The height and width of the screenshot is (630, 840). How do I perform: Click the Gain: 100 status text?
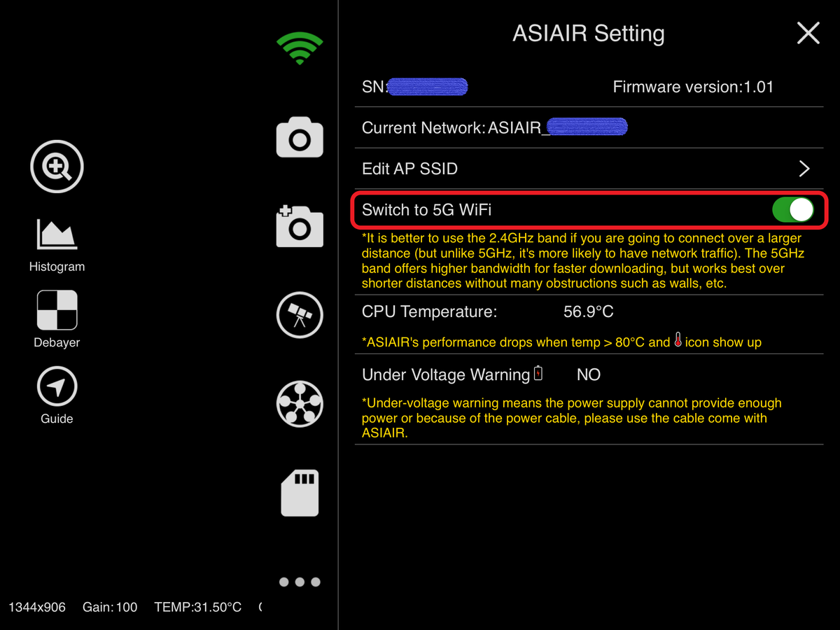tap(110, 607)
